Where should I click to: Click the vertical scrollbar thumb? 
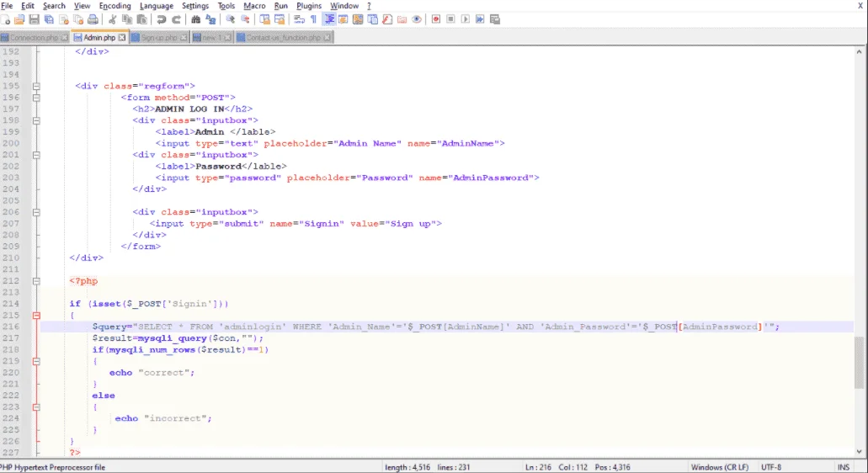pyautogui.click(x=859, y=363)
